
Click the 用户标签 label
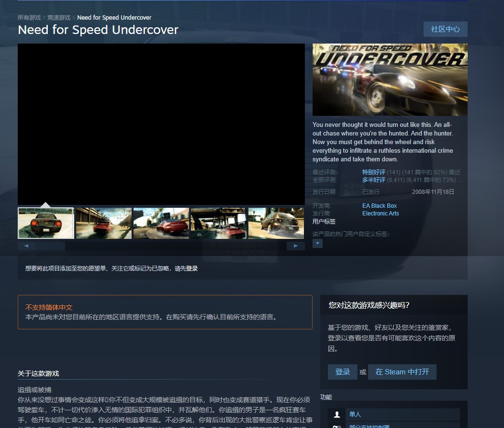coord(324,222)
